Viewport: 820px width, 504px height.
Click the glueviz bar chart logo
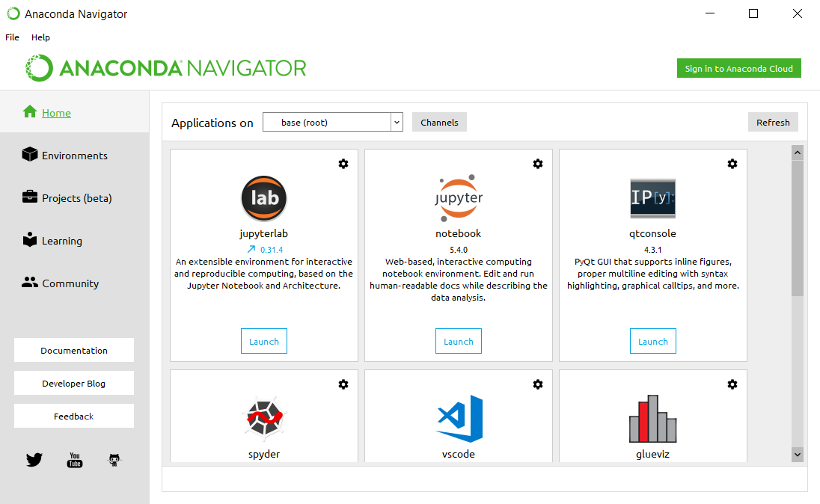click(x=652, y=418)
